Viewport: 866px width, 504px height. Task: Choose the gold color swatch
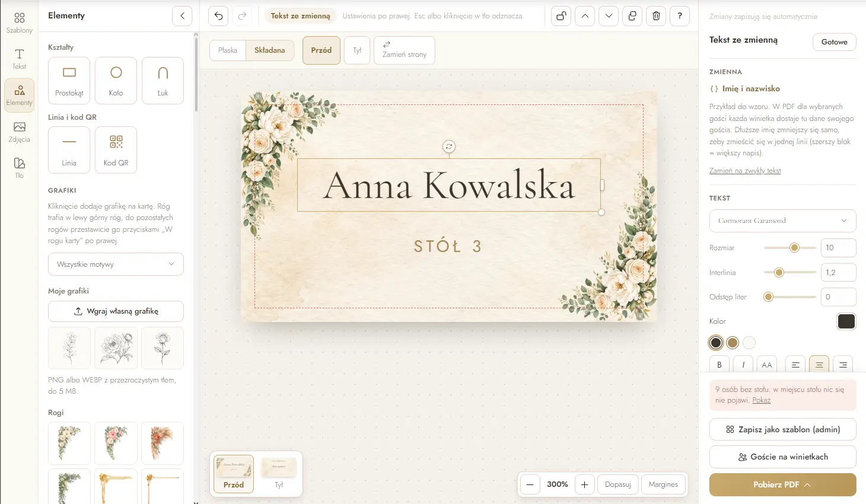733,343
